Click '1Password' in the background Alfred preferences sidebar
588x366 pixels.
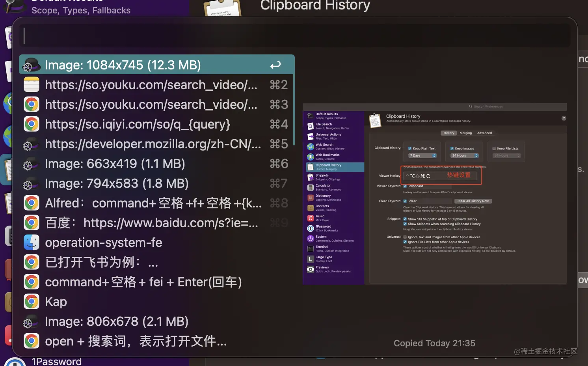[56, 361]
